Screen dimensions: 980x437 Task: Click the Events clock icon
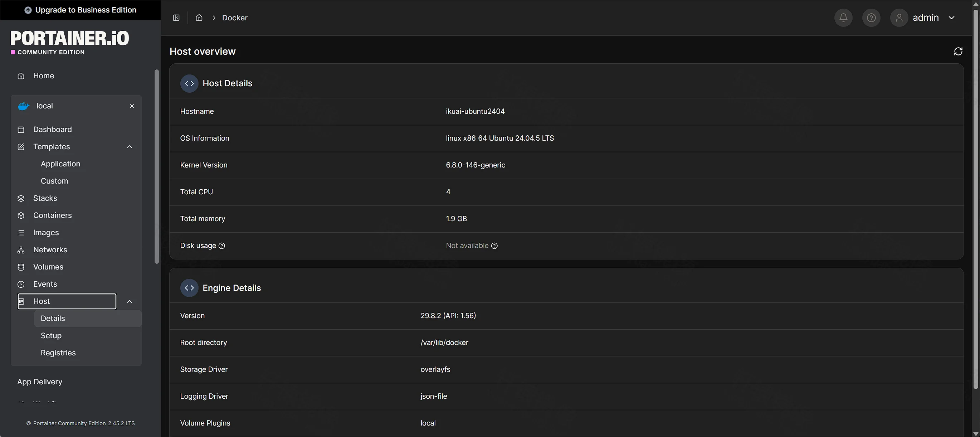[x=21, y=285]
